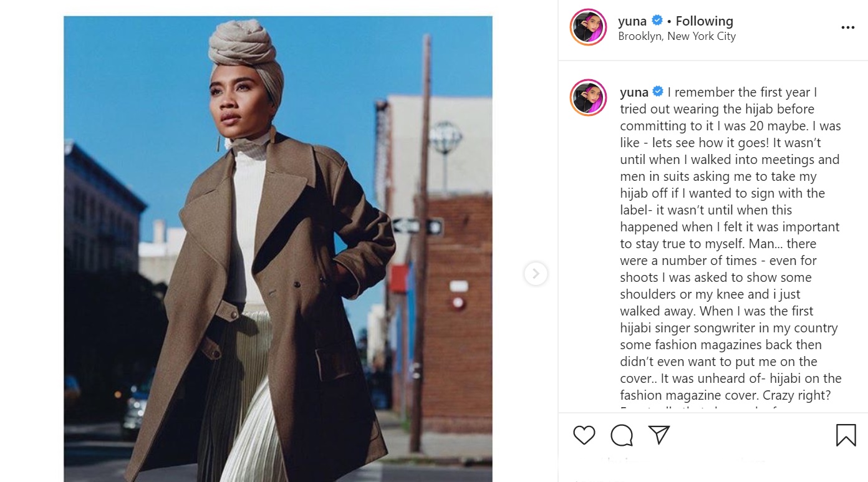Click the caption text about wearing the hijab
Screen dimensions: 868x482
pos(730,244)
